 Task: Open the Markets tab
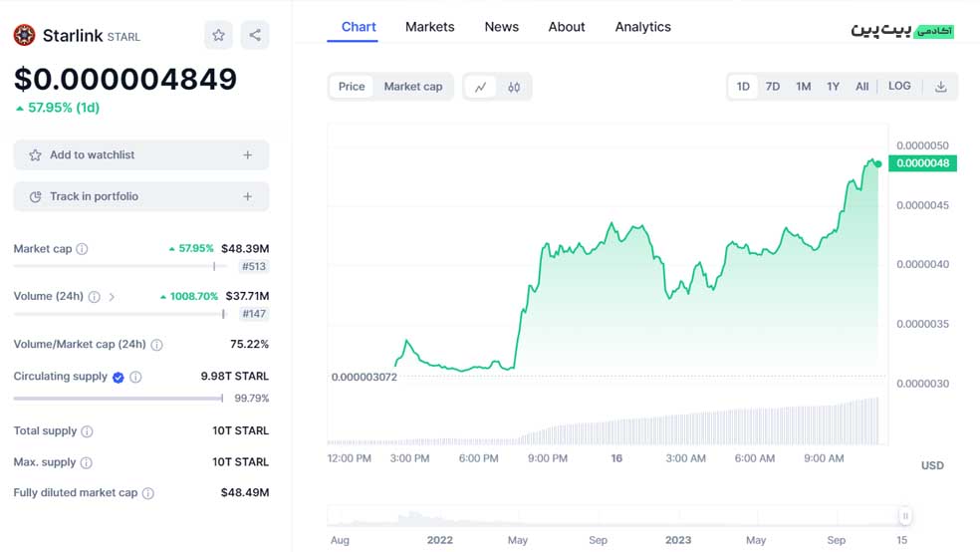pyautogui.click(x=429, y=27)
